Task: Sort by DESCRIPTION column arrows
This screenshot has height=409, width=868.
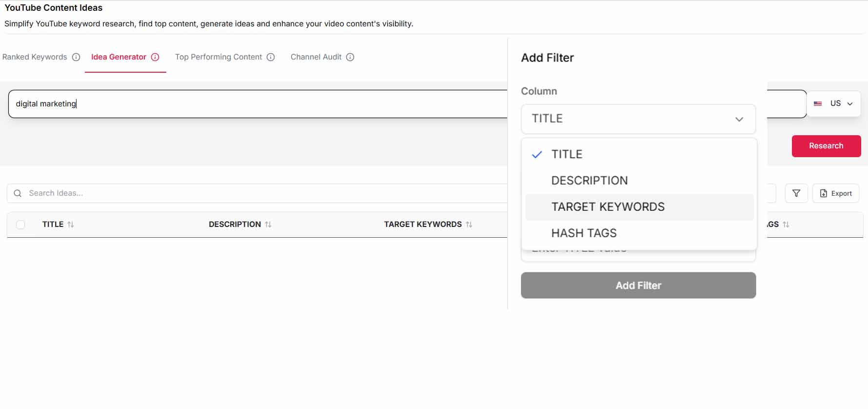Action: coord(268,225)
